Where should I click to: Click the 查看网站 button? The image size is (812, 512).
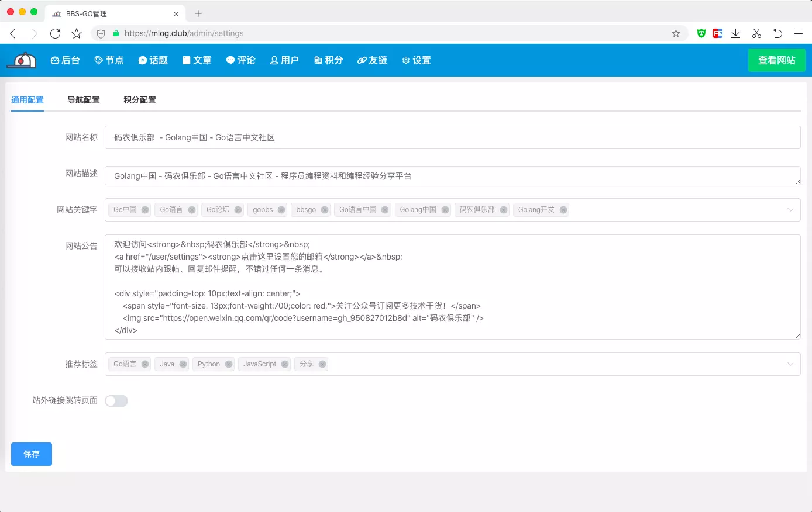click(x=777, y=60)
